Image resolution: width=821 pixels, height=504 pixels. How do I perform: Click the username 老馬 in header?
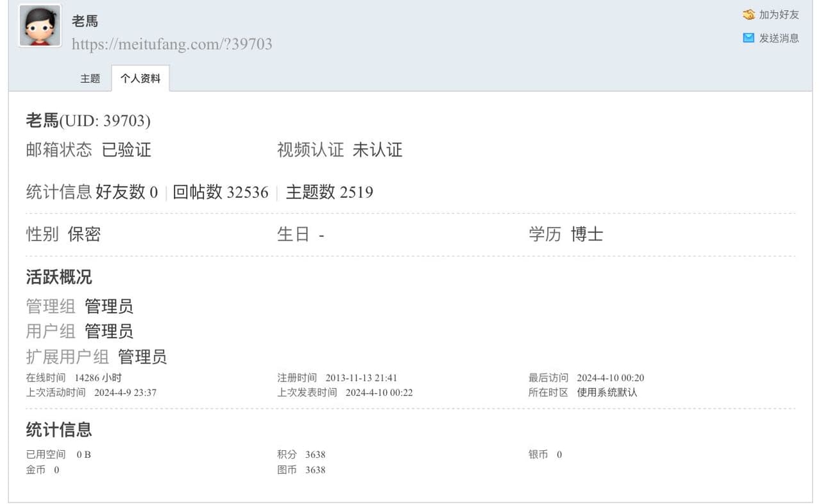coord(85,21)
